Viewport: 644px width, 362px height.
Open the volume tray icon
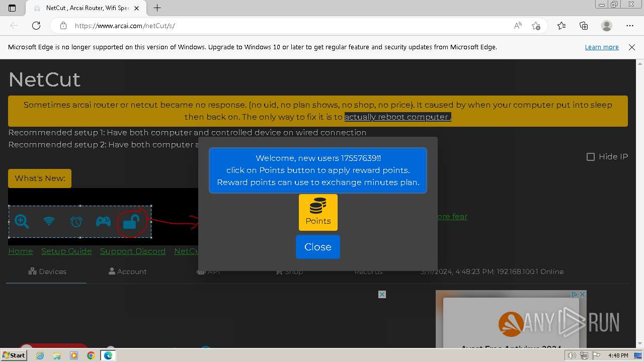[572, 355]
